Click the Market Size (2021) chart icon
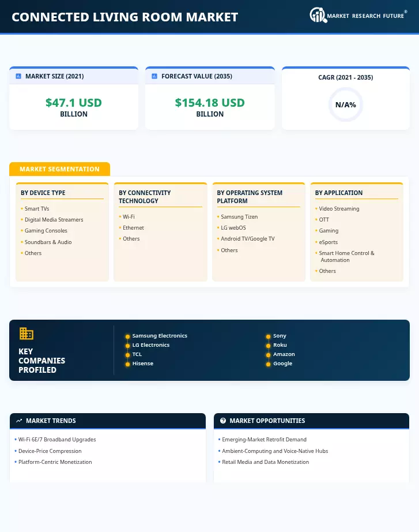Viewport: 419px width, 532px height. pos(18,76)
